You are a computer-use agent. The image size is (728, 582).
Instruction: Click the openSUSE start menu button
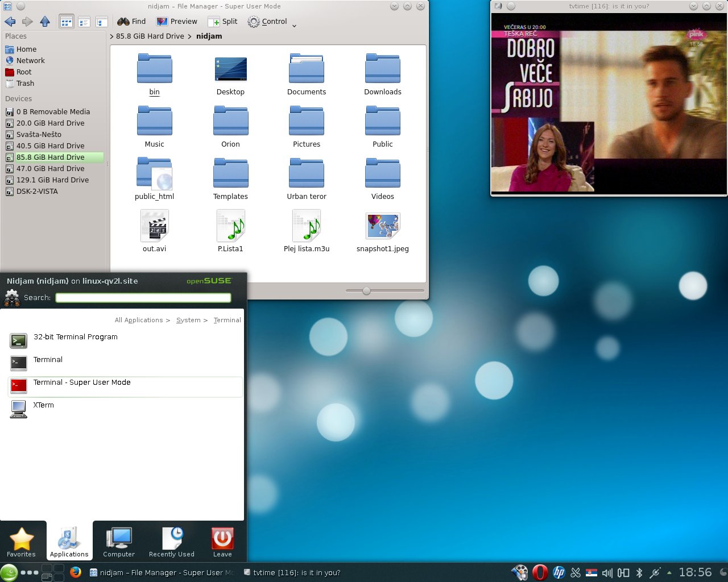point(9,572)
